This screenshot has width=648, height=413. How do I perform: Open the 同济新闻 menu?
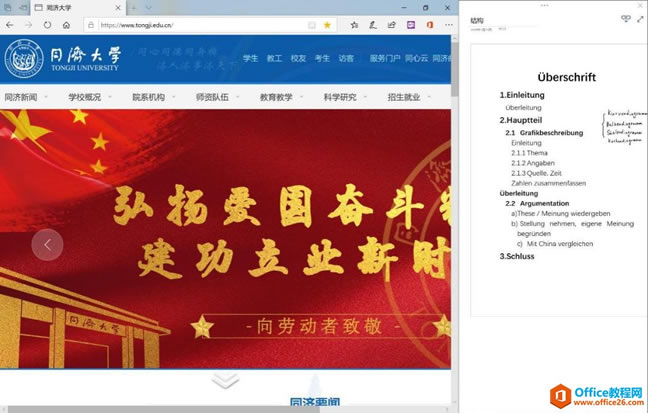click(21, 97)
